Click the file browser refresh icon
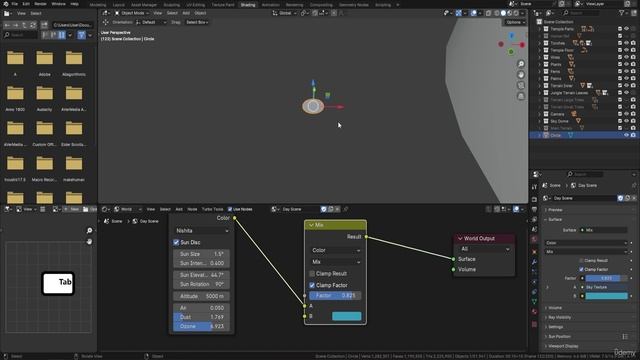 click(33, 25)
